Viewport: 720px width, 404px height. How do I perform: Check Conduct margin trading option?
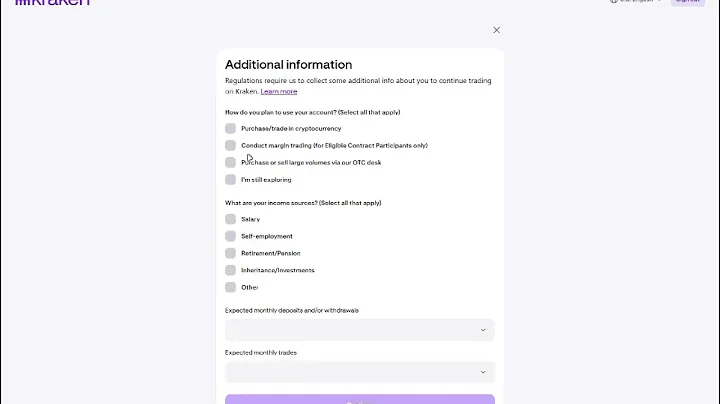click(231, 145)
